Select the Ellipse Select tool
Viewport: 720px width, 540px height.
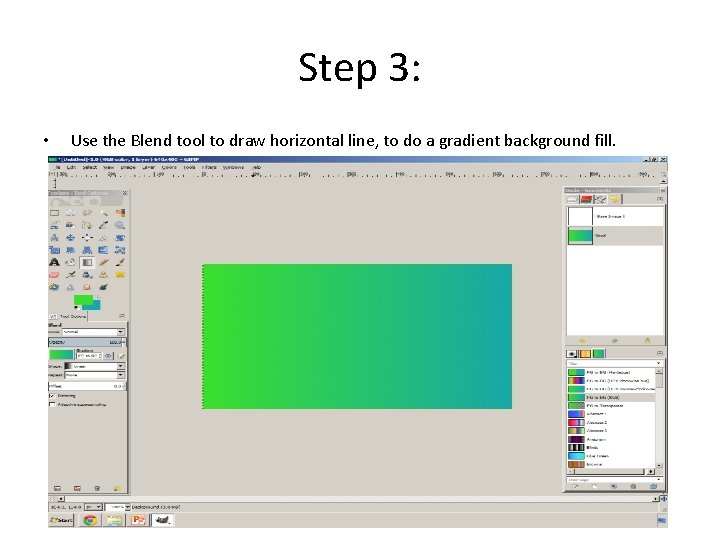click(71, 213)
